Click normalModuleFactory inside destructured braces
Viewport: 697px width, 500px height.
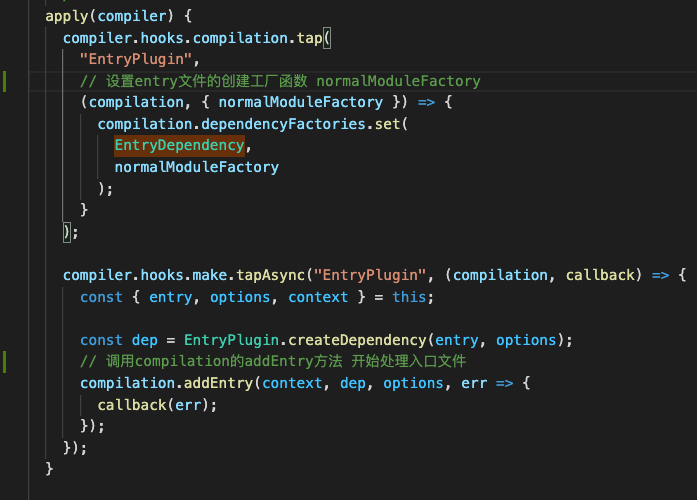pyautogui.click(x=300, y=103)
